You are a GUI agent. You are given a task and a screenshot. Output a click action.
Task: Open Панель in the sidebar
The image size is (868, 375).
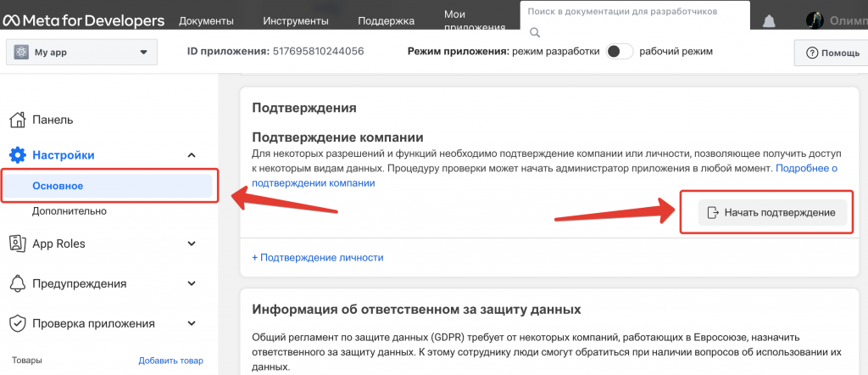pos(53,120)
